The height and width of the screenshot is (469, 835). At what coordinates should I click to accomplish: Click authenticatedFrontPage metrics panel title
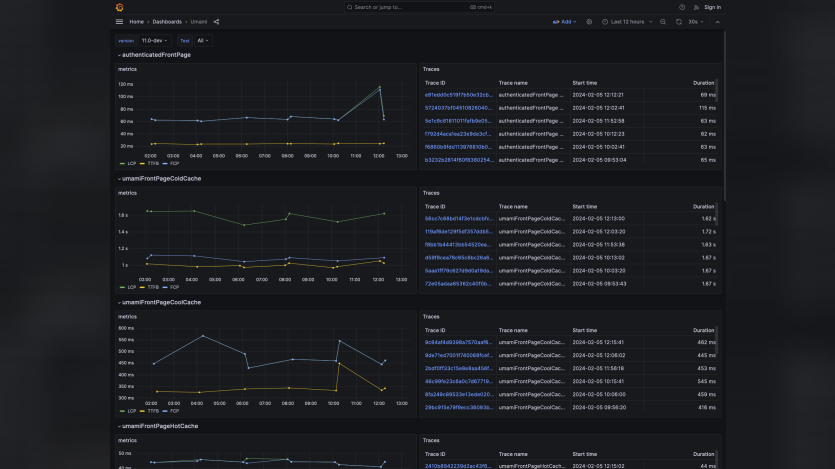127,69
